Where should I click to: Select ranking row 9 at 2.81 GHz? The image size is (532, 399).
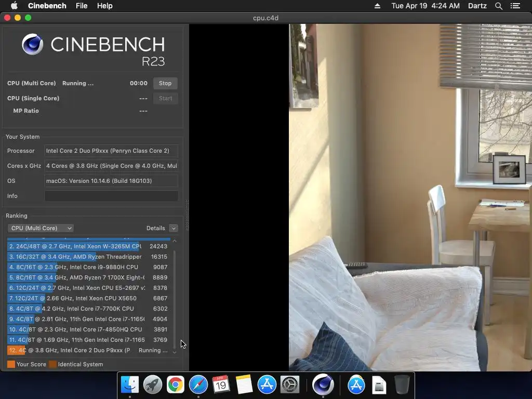[88, 319]
